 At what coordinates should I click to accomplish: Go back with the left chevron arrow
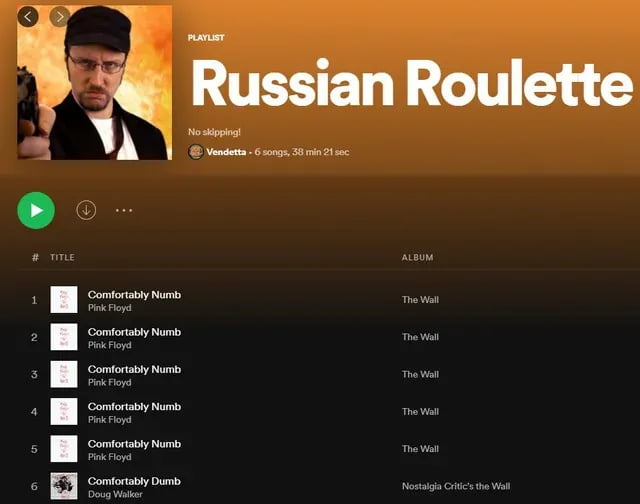tap(28, 17)
